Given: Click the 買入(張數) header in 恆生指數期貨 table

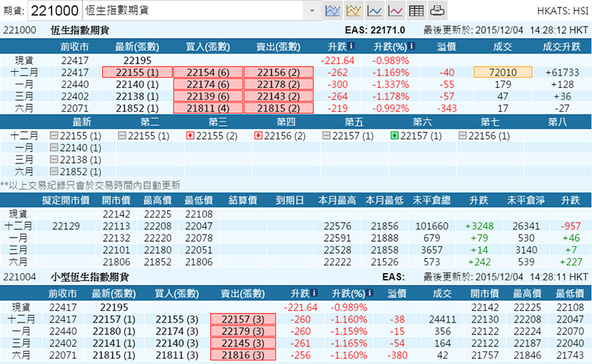Looking at the screenshot, I should [x=208, y=47].
